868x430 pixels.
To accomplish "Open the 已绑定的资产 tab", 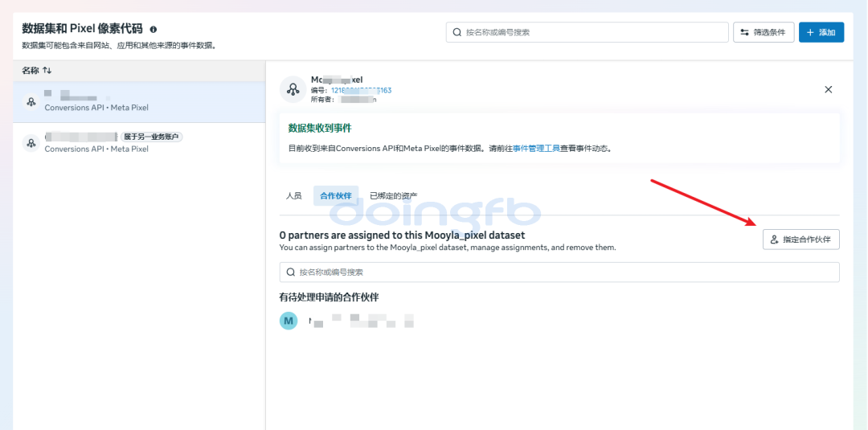I will (393, 195).
